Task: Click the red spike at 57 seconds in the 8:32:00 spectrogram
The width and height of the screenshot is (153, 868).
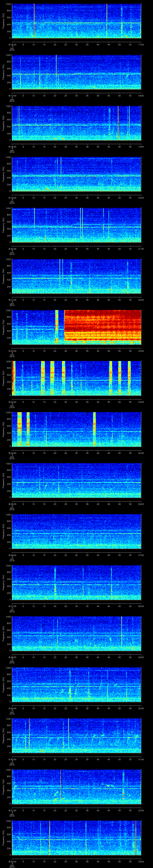Action: 136,837
